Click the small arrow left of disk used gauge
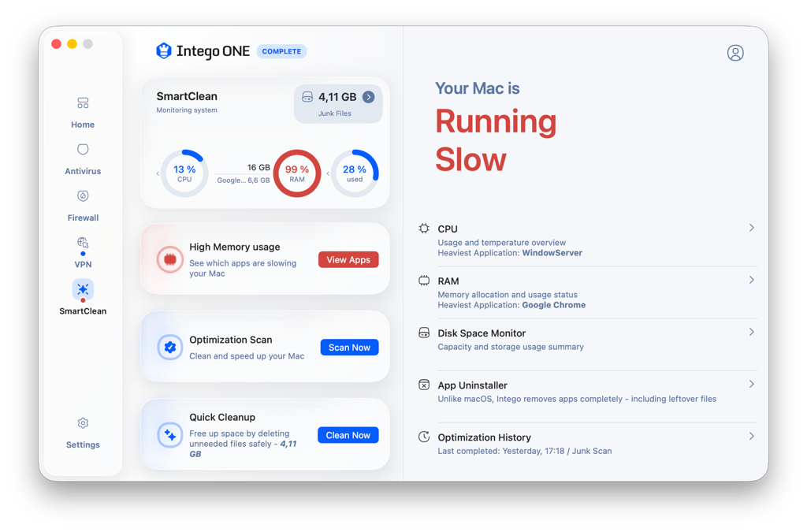Image resolution: width=807 pixels, height=532 pixels. pos(328,174)
